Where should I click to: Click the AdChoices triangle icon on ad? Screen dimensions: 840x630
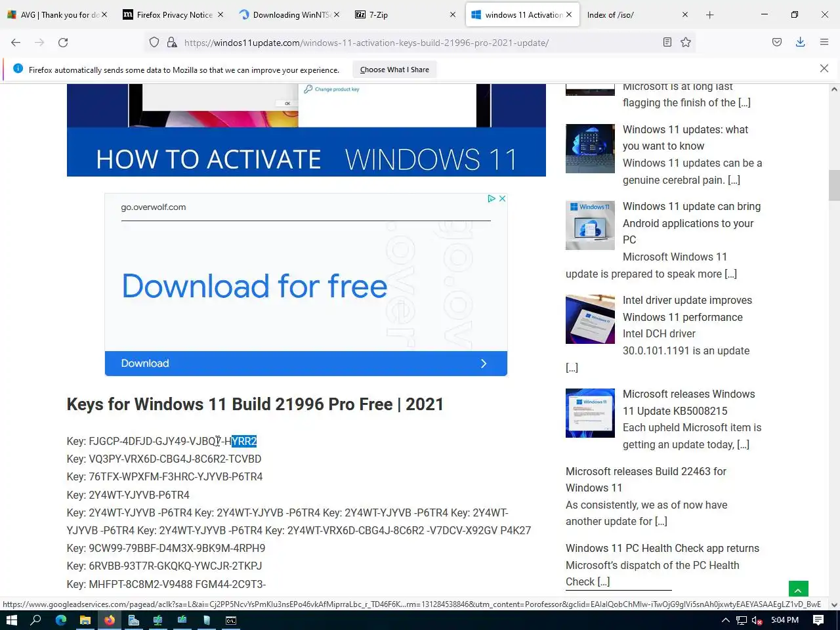click(x=491, y=198)
